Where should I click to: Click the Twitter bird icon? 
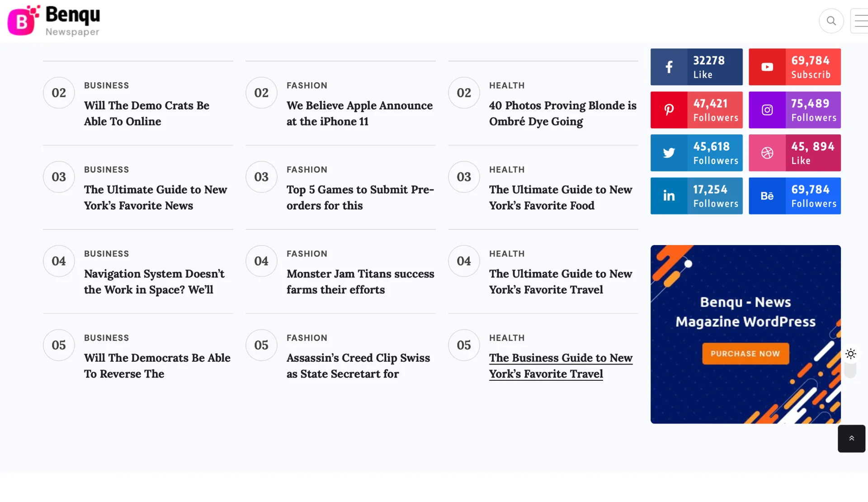[669, 153]
